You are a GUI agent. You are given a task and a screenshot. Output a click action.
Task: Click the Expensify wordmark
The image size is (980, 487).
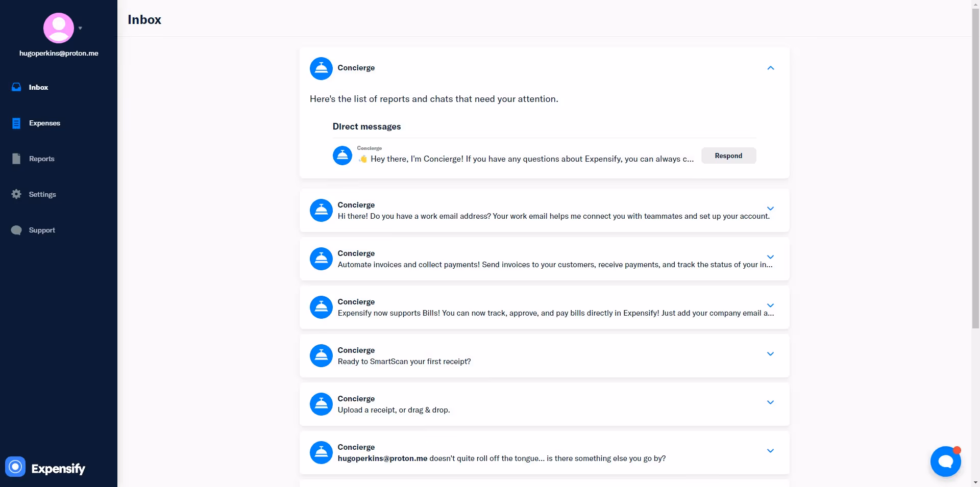point(58,469)
